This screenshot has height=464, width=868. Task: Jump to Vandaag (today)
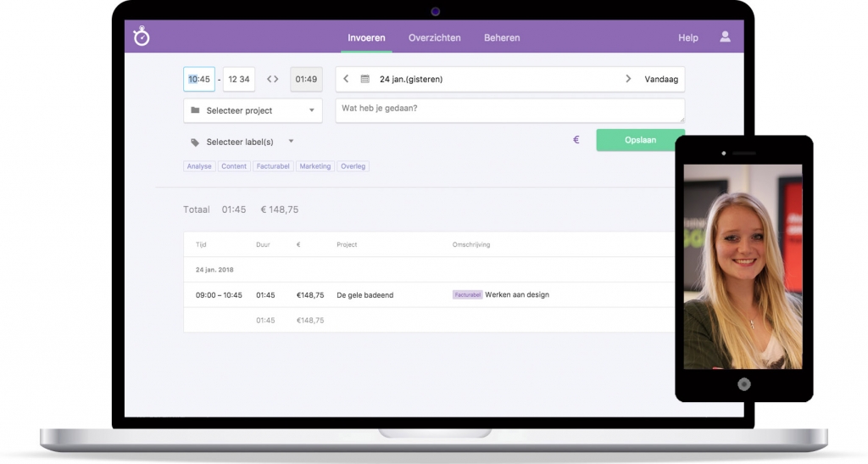pyautogui.click(x=661, y=79)
